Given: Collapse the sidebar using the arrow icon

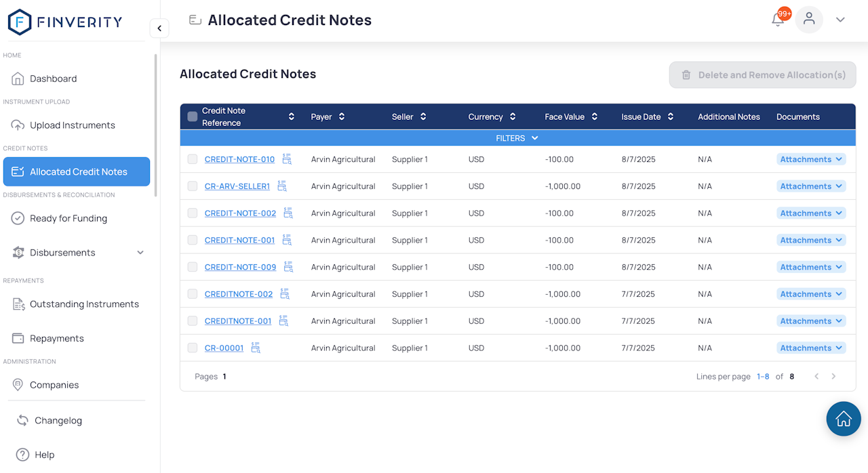Looking at the screenshot, I should [x=159, y=28].
